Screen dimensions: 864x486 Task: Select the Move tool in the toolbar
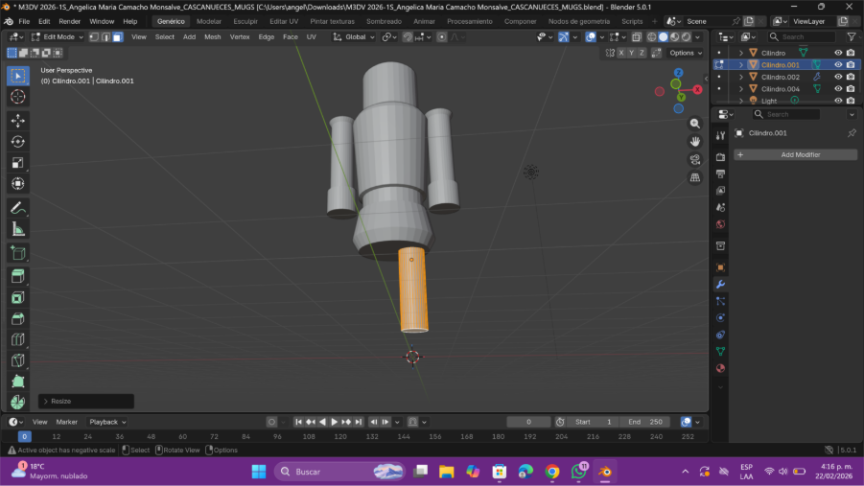[x=18, y=120]
